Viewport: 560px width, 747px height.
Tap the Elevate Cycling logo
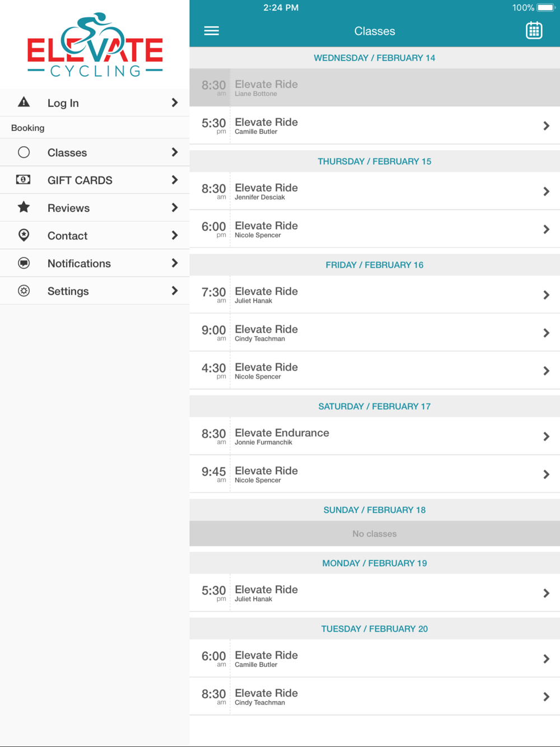95,45
